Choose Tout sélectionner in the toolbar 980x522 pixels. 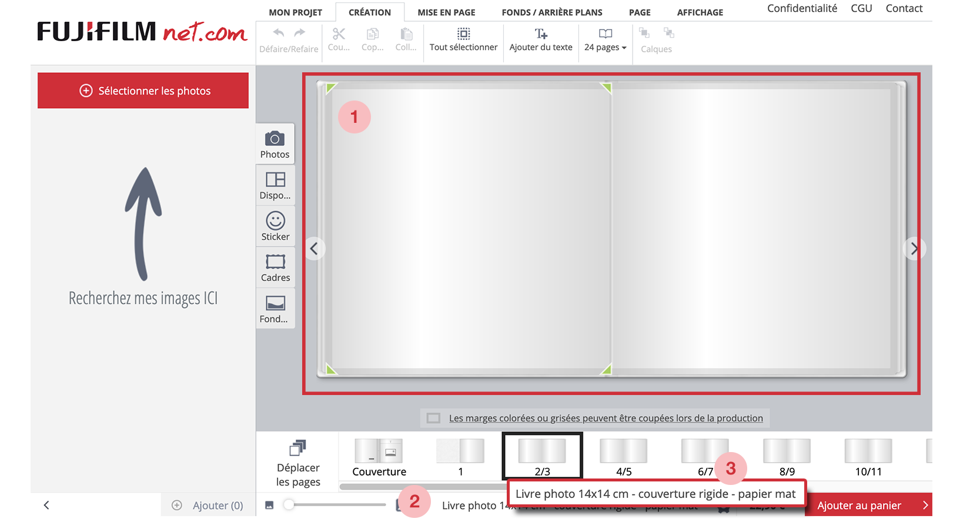pyautogui.click(x=463, y=39)
